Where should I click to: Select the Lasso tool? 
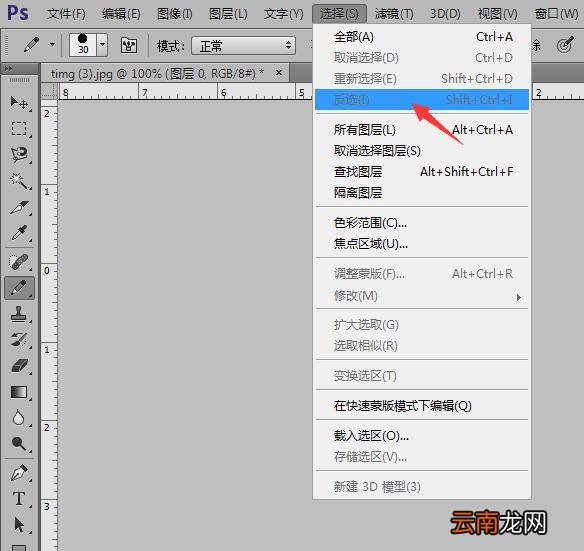pos(19,154)
